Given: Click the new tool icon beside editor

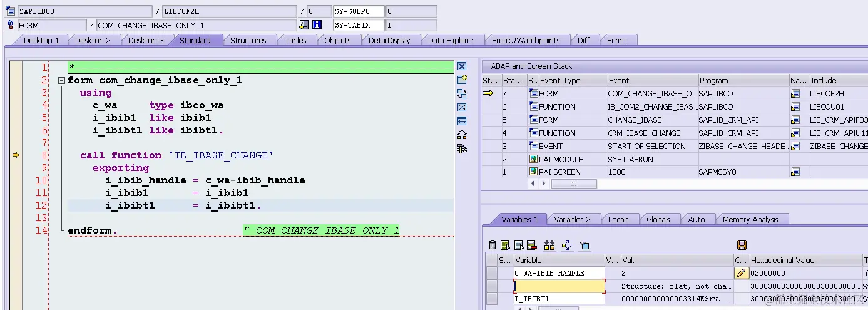Looking at the screenshot, I should 462,80.
